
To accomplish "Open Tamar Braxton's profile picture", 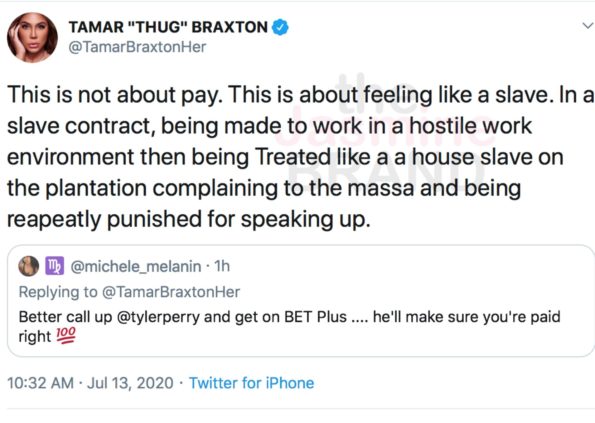I will tap(32, 37).
